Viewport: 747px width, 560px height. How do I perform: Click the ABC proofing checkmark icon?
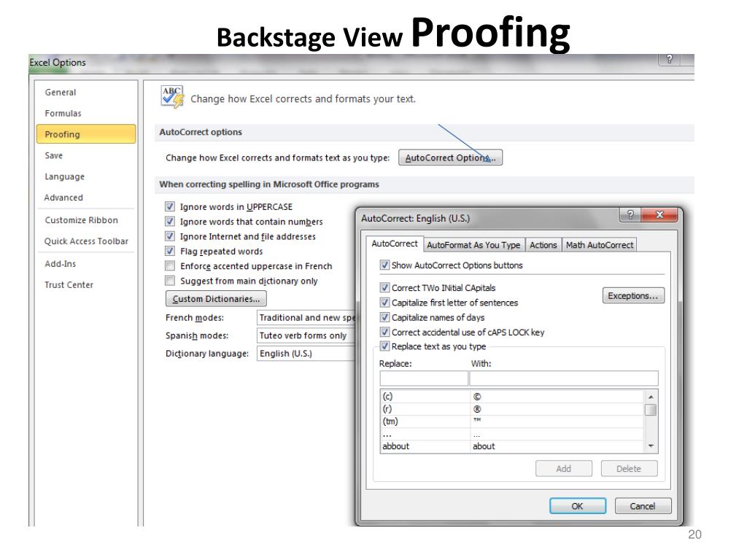[172, 97]
